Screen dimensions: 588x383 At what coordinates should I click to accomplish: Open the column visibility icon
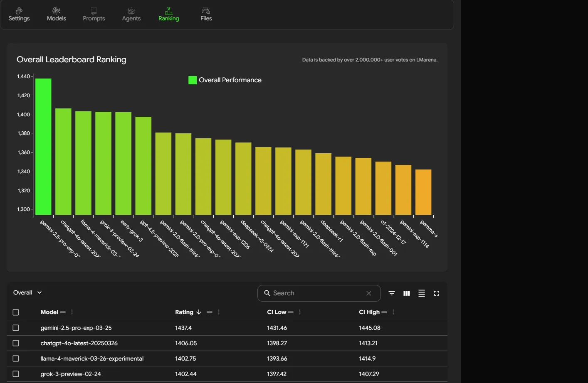tap(406, 293)
